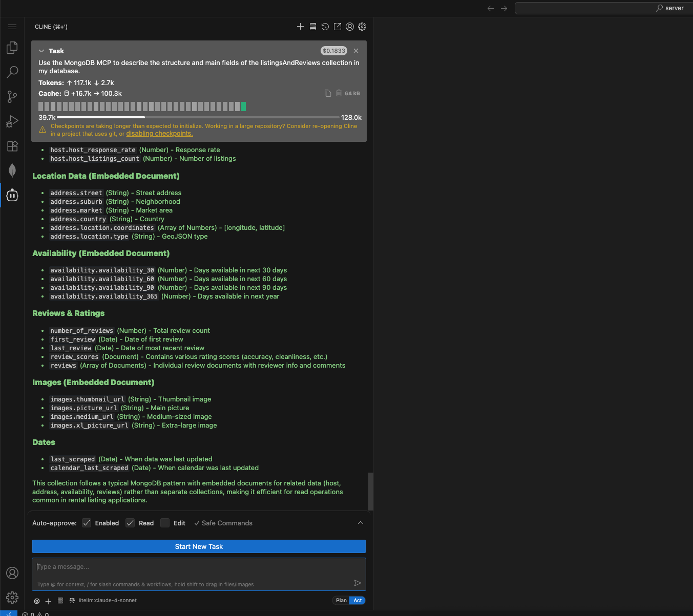Delete task using the trash icon
This screenshot has width=693, height=616.
tap(339, 93)
